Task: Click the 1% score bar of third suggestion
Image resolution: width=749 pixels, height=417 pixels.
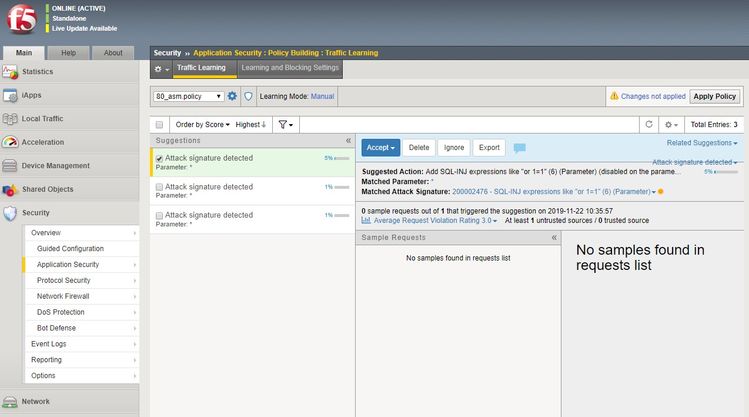Action: coord(342,215)
